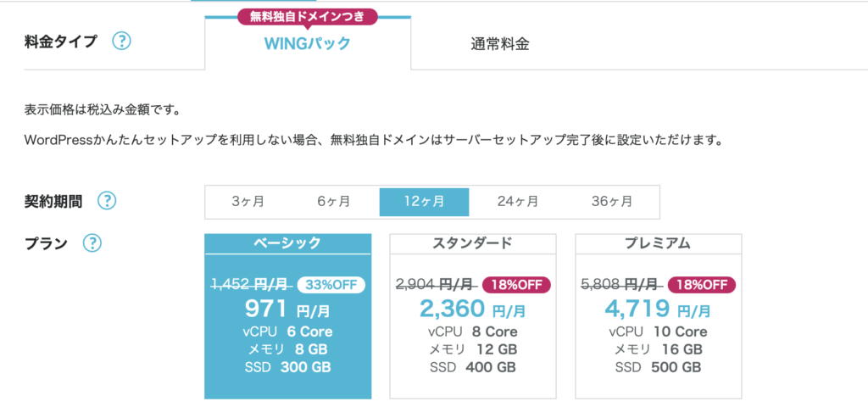Pick the 24ヶ月 contract period

tap(518, 202)
